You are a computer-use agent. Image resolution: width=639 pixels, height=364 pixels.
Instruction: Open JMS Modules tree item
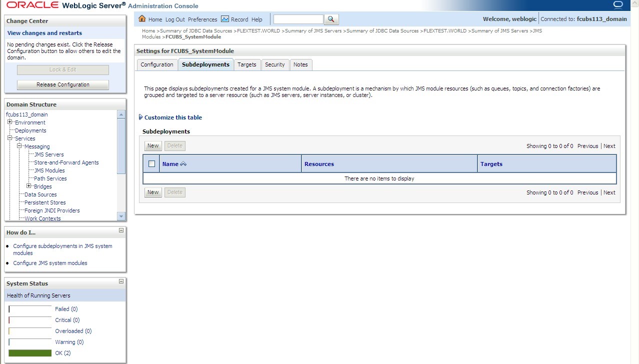[49, 170]
